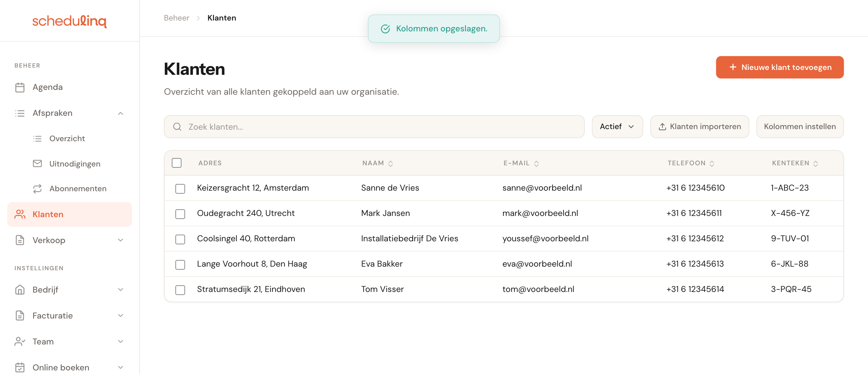The image size is (868, 374).
Task: Click Nieuwe klant toevoegen button
Action: tap(779, 67)
